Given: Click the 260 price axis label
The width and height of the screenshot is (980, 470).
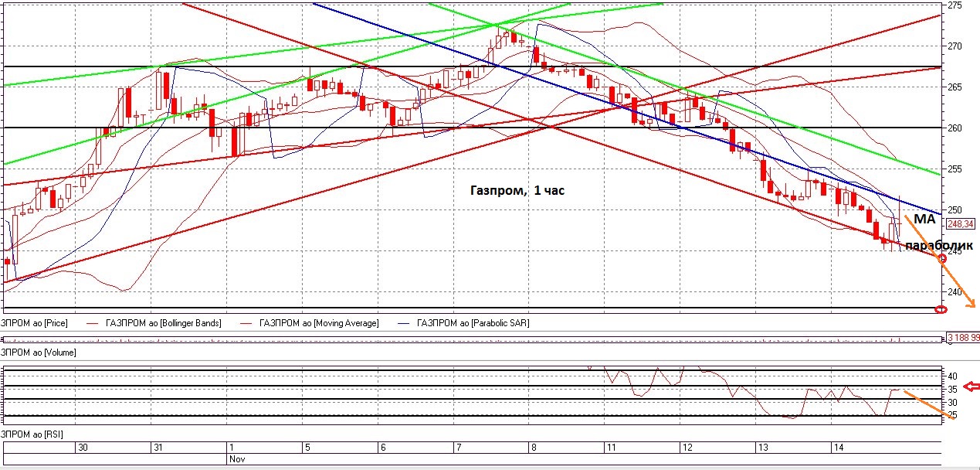Looking at the screenshot, I should click(x=955, y=128).
